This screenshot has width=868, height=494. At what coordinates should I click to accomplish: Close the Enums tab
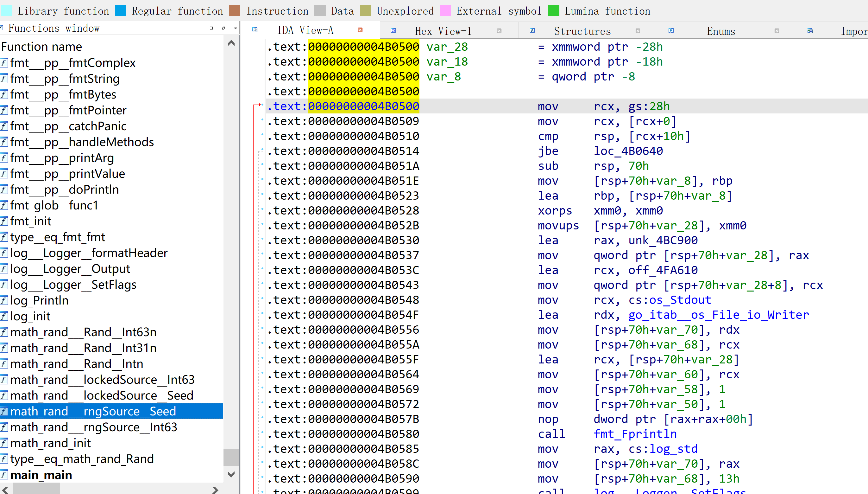click(777, 30)
